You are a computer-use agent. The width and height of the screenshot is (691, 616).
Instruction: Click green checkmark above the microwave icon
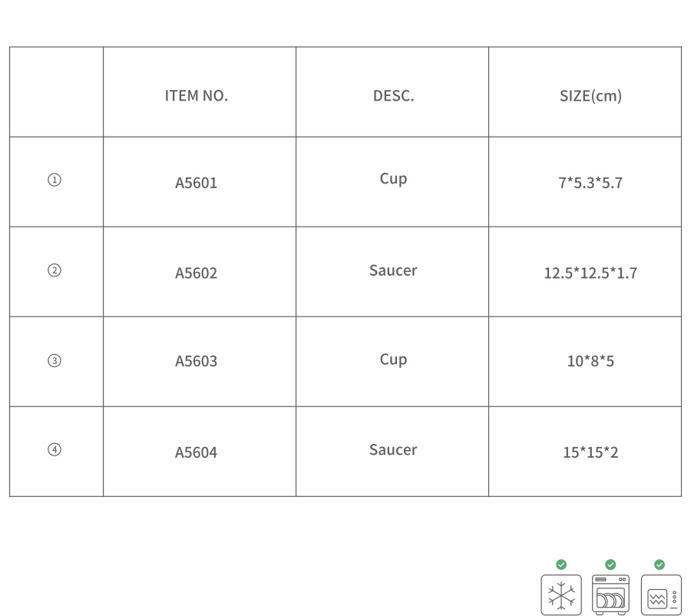[660, 565]
